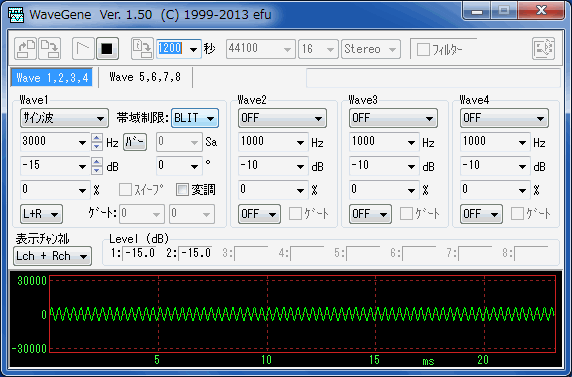
Task: Open the 表示チャンネル Lch + Rch dropdown
Action: (x=53, y=256)
